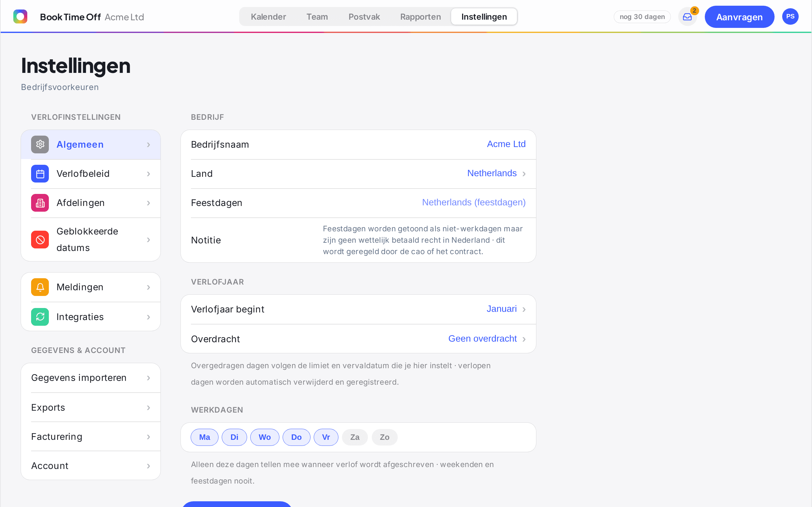
Task: Open the Geblokkeerde datums blocked icon
Action: pyautogui.click(x=40, y=240)
